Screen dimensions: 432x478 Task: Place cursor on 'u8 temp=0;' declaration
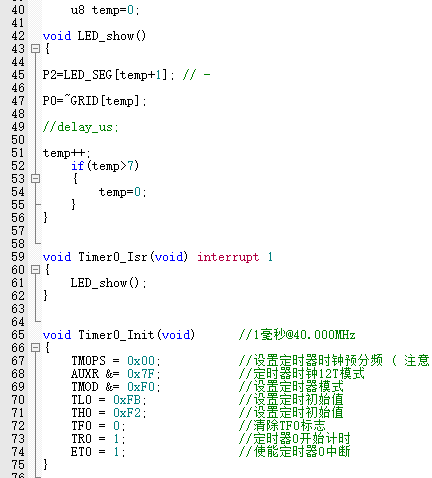[x=105, y=10]
